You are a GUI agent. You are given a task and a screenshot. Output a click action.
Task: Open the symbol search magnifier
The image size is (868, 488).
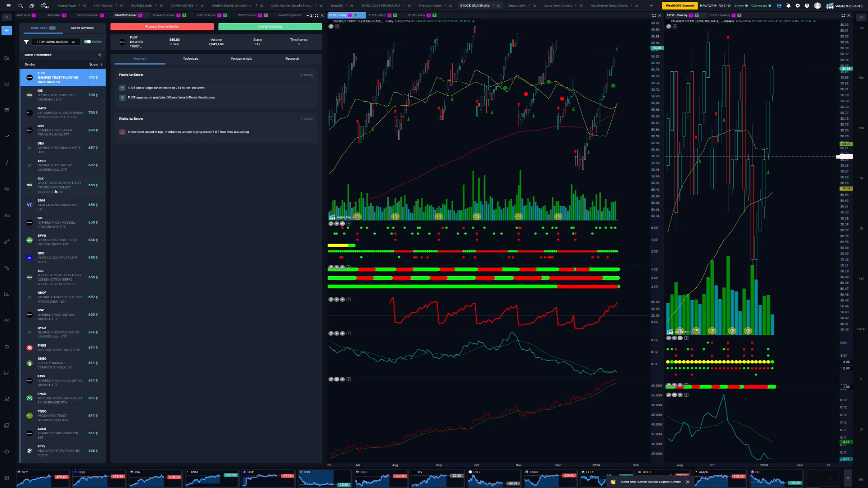(20, 6)
